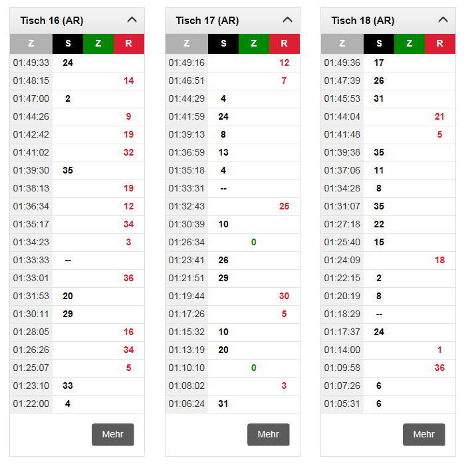
Task: Collapse the Tisch 16 (AR) panel
Action: [132, 20]
